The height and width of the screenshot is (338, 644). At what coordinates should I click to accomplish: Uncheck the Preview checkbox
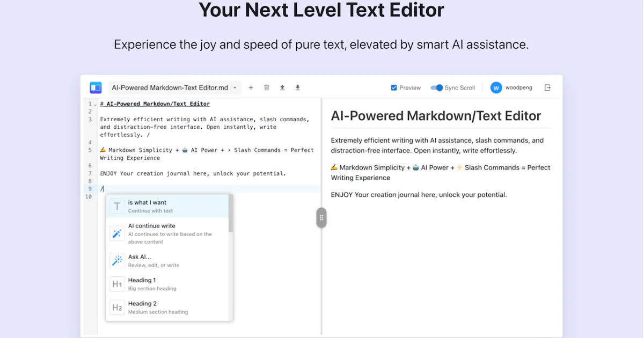tap(394, 87)
